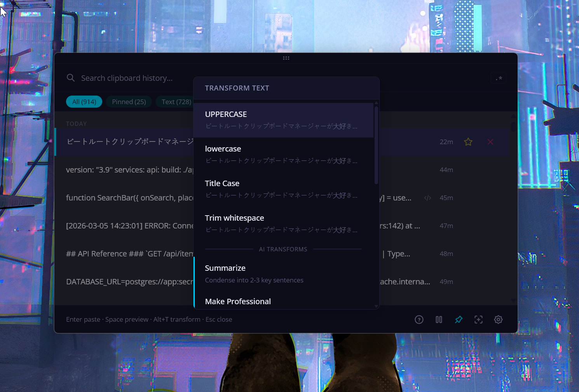Open the help question mark icon
This screenshot has height=392, width=579.
(x=419, y=320)
